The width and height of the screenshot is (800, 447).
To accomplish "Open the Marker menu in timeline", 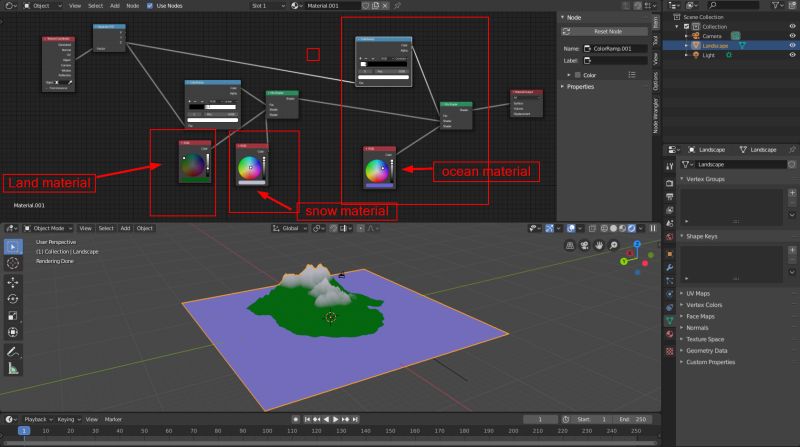I will tap(113, 419).
